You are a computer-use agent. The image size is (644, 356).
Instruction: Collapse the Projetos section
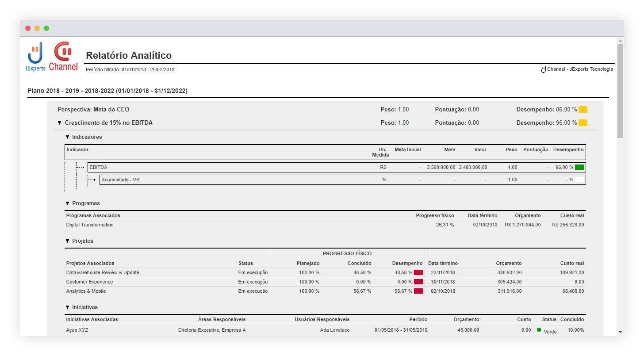[68, 241]
